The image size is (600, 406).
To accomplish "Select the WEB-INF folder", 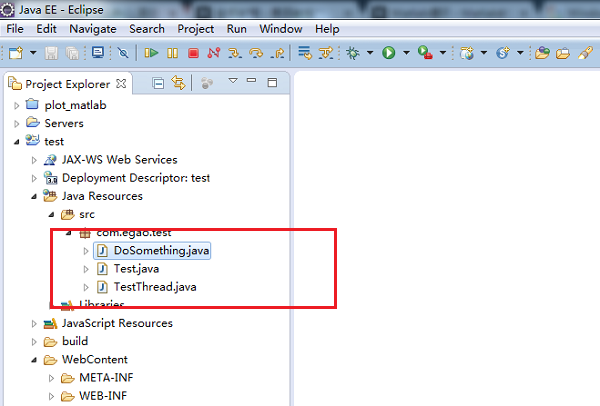I will point(103,396).
